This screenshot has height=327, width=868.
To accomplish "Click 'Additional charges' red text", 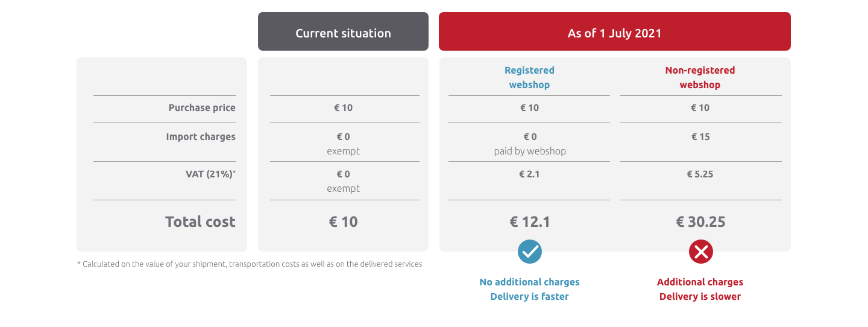I will point(700,282).
